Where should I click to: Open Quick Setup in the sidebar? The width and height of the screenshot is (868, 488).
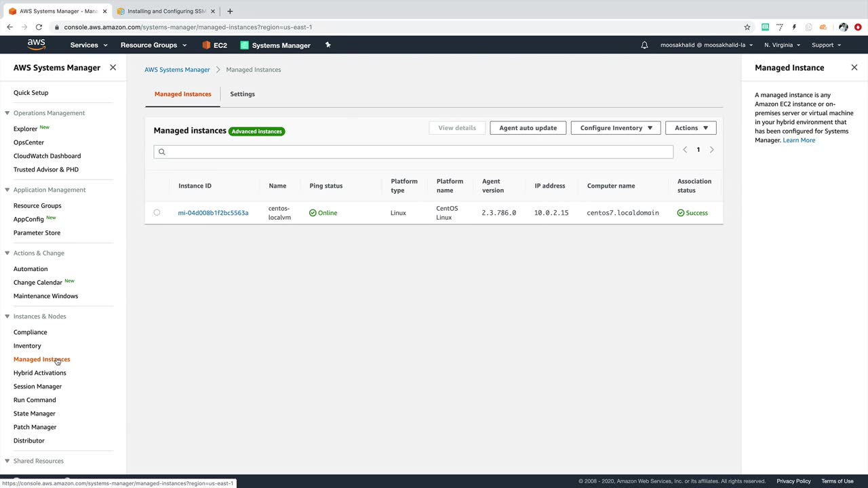(31, 93)
